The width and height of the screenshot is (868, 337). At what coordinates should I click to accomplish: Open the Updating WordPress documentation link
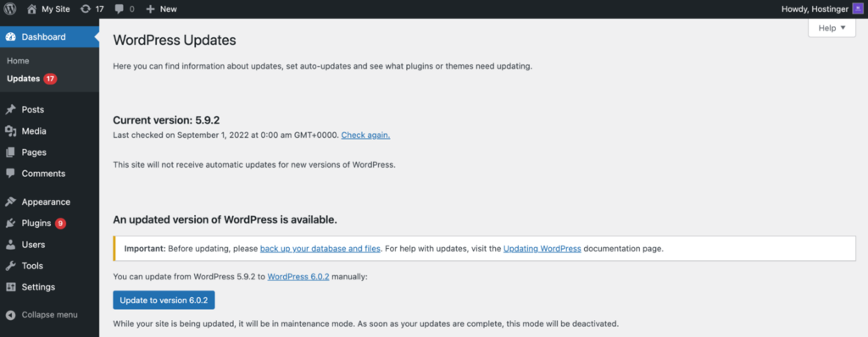pos(542,248)
